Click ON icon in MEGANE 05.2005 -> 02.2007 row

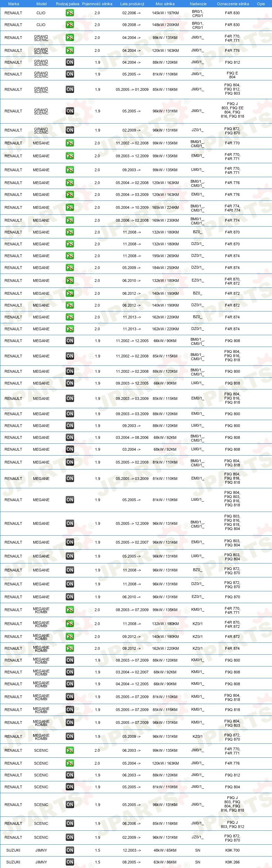click(x=70, y=542)
